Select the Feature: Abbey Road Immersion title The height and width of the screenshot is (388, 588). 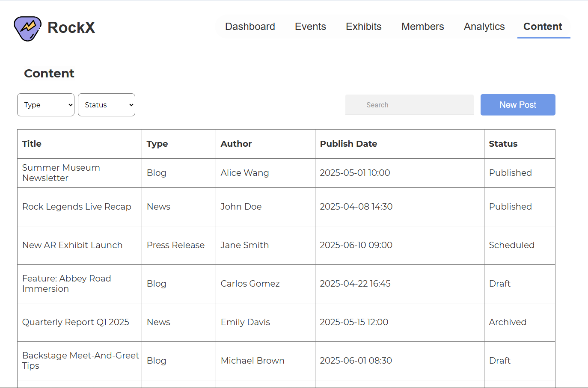coord(67,284)
